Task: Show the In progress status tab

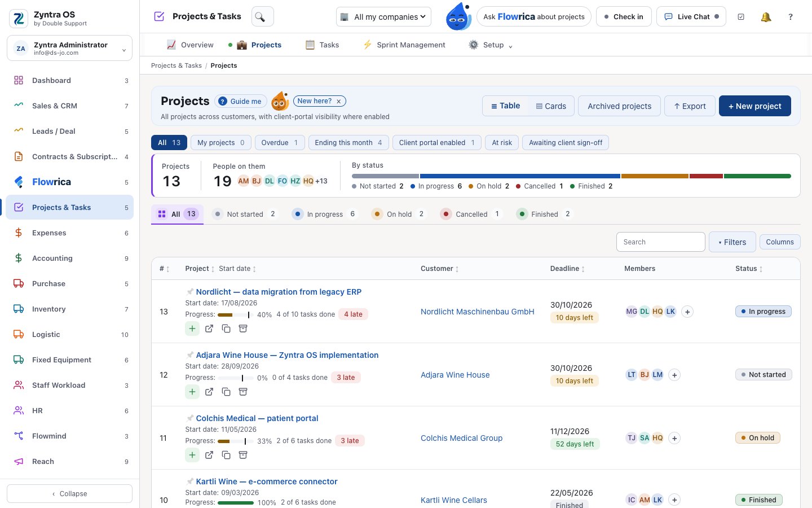Action: coord(324,214)
